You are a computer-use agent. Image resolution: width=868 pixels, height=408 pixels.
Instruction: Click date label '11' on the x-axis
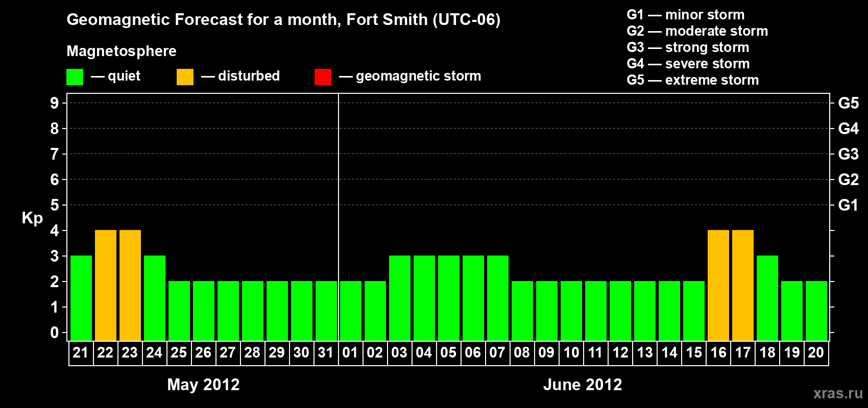click(x=595, y=352)
